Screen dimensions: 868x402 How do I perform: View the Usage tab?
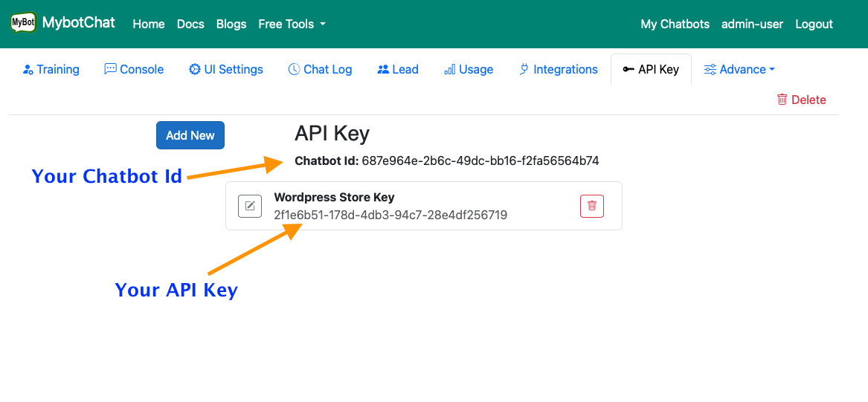coord(469,70)
